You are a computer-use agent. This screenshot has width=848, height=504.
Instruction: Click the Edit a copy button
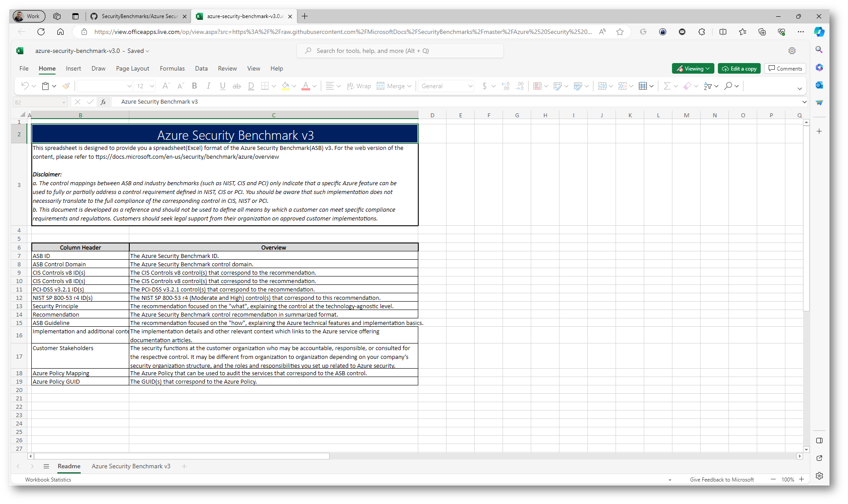pos(739,68)
